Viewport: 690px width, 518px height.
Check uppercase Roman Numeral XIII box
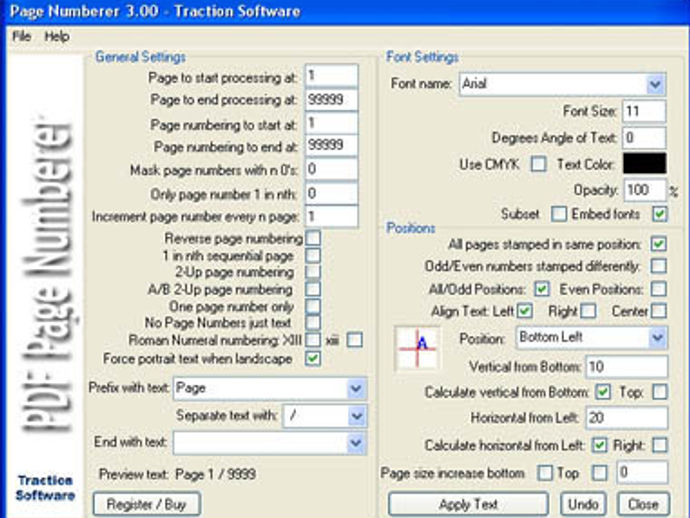pyautogui.click(x=313, y=340)
